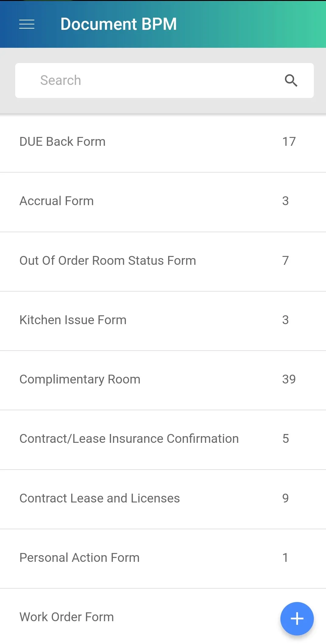Tap the count 5 for Insurance Confirmation
The image size is (326, 644).
286,439
